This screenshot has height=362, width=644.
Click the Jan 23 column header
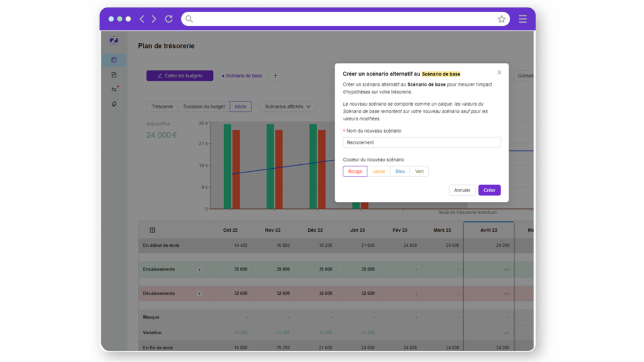coord(357,230)
